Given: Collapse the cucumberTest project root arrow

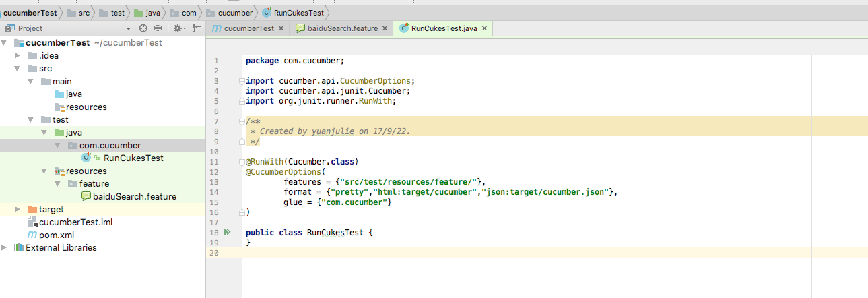Looking at the screenshot, I should pos(5,42).
